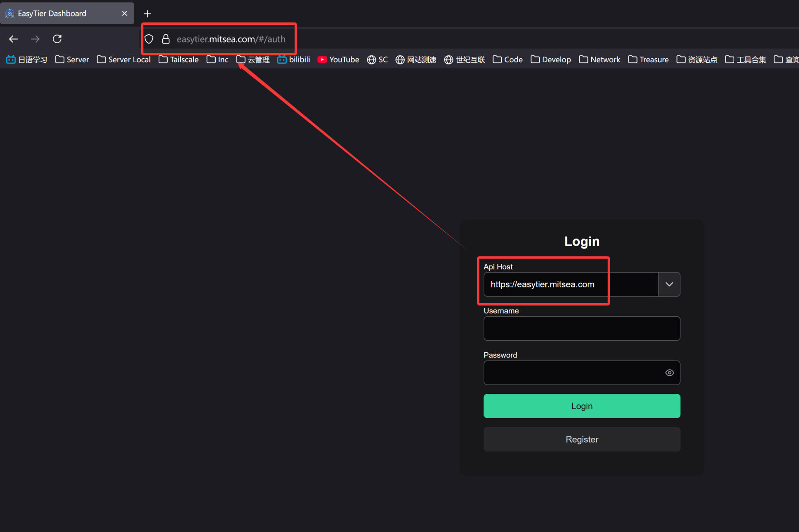This screenshot has height=532, width=799.
Task: Expand the Network bookmark folder
Action: tap(599, 59)
